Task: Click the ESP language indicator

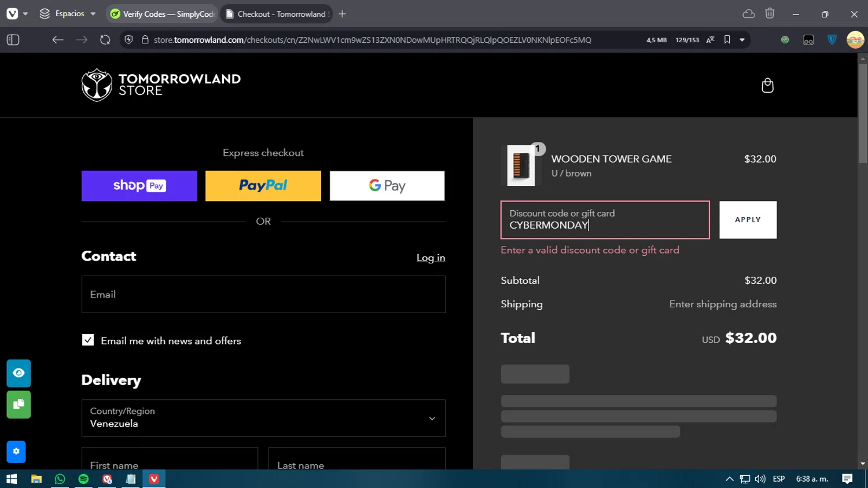Action: [779, 479]
